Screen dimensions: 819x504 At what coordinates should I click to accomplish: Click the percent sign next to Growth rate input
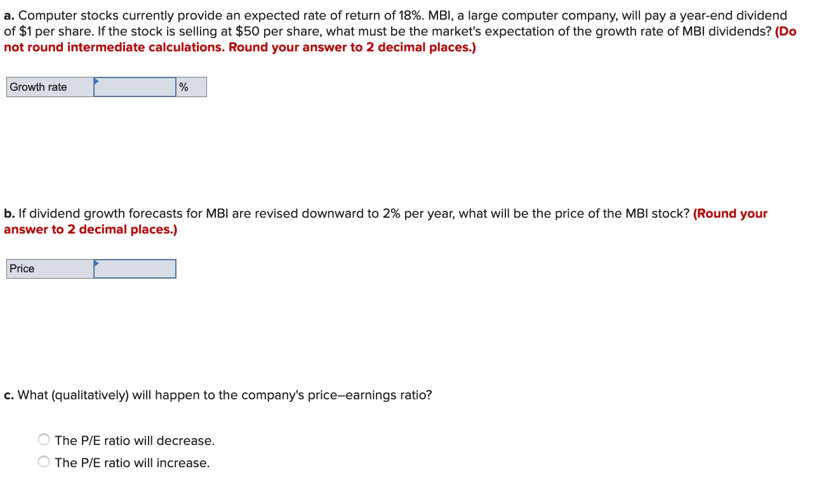183,87
